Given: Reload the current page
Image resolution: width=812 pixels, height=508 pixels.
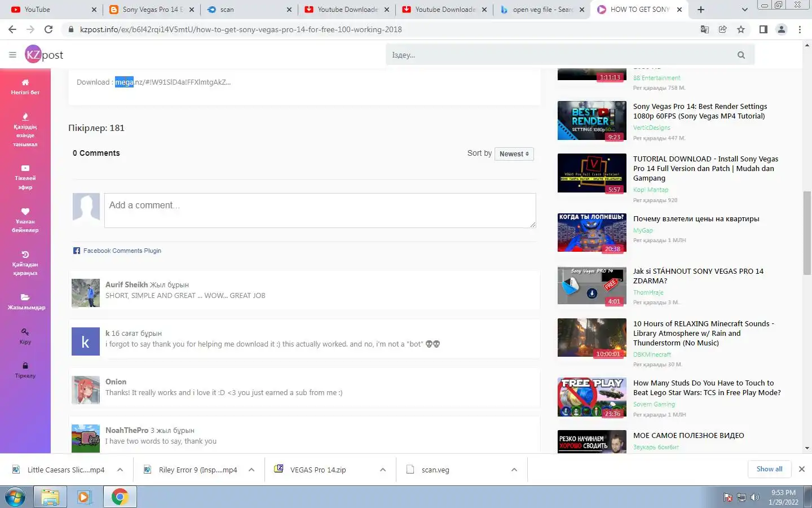Looking at the screenshot, I should pos(48,29).
